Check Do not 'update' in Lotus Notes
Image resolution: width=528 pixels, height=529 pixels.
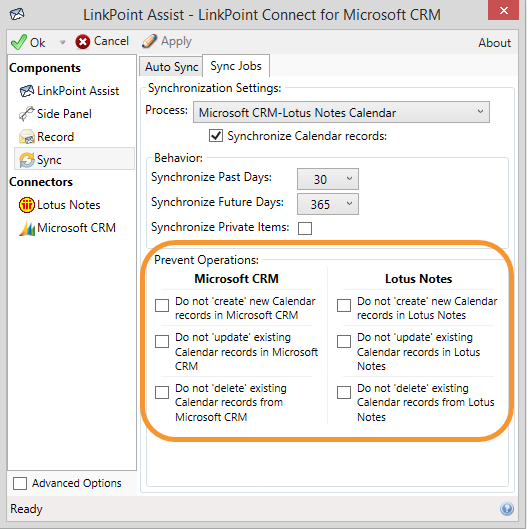click(x=344, y=341)
